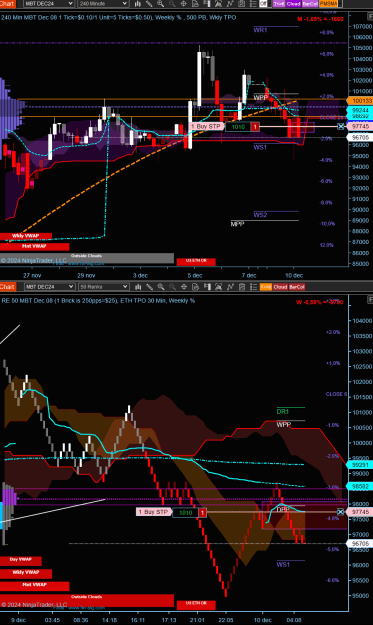Cancel Buy STP order with X in top chart

pos(341,126)
